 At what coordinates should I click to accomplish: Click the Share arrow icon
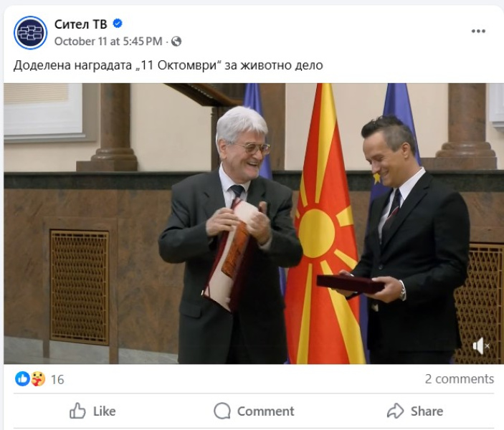(x=395, y=411)
